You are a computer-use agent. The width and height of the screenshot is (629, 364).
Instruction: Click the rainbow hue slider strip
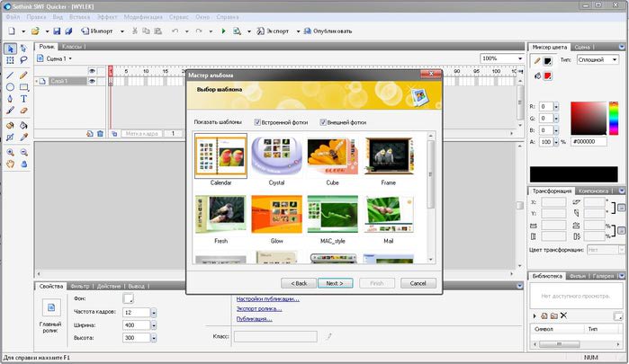[x=614, y=119]
